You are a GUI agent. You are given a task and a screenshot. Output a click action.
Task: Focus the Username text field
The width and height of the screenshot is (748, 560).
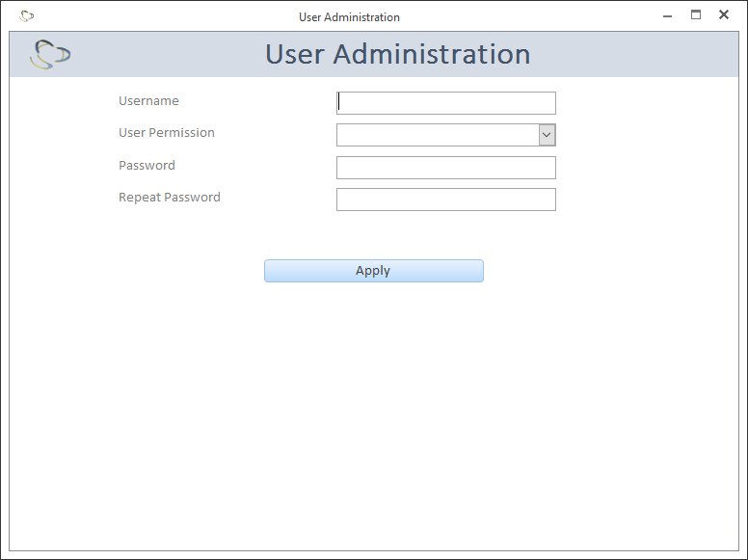coord(446,103)
